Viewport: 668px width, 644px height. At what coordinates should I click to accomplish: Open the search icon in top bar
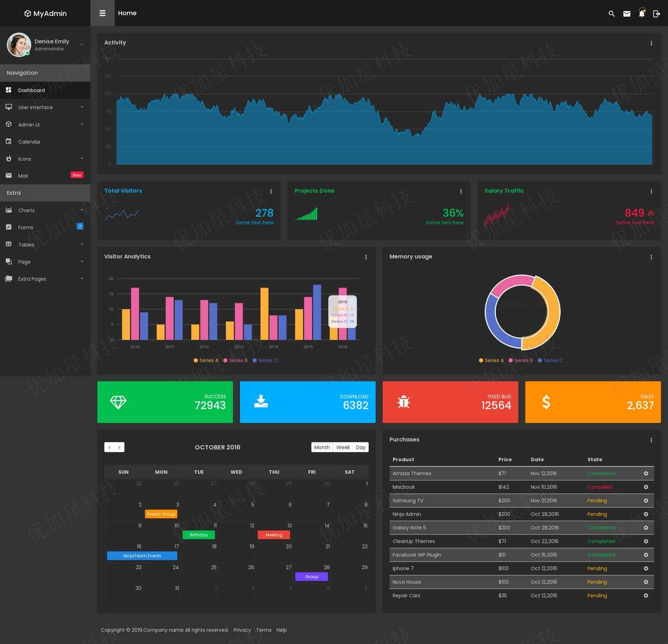click(612, 14)
